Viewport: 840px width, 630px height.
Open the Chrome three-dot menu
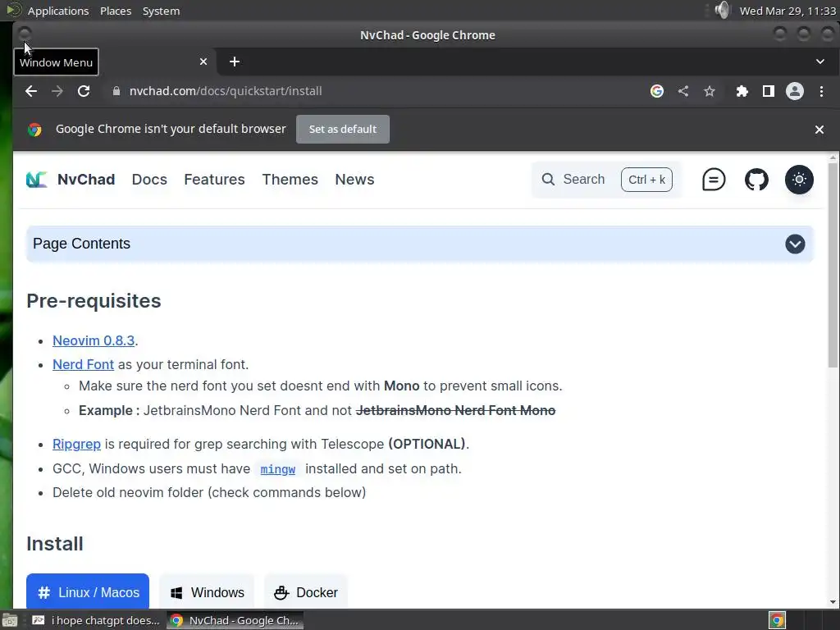click(821, 91)
